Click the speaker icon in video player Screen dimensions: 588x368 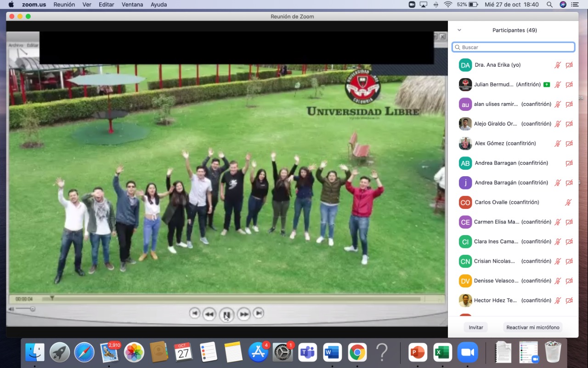(11, 309)
